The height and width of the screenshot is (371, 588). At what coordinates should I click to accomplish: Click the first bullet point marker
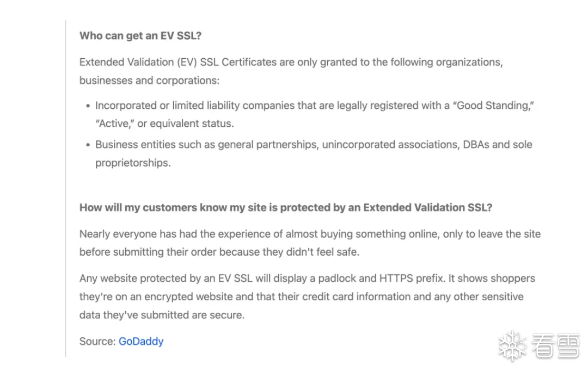[88, 107]
